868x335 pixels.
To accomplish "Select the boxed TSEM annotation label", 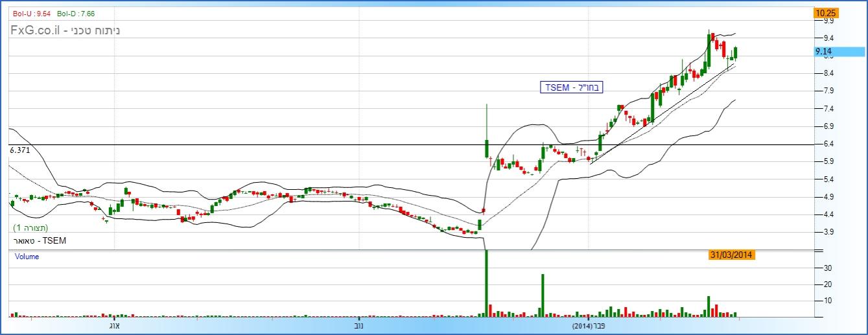I will [572, 87].
